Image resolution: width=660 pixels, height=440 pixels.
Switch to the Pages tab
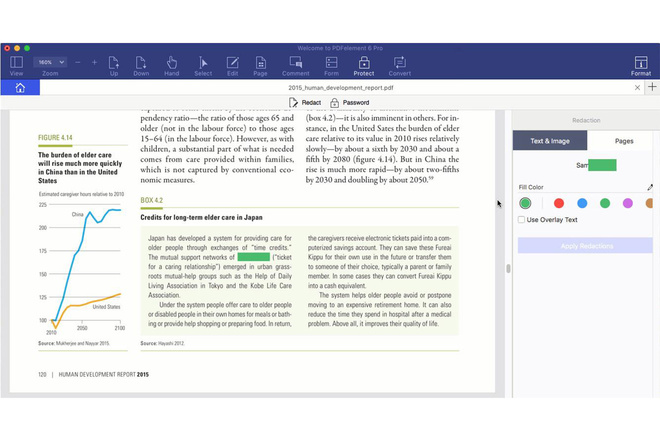(x=624, y=141)
